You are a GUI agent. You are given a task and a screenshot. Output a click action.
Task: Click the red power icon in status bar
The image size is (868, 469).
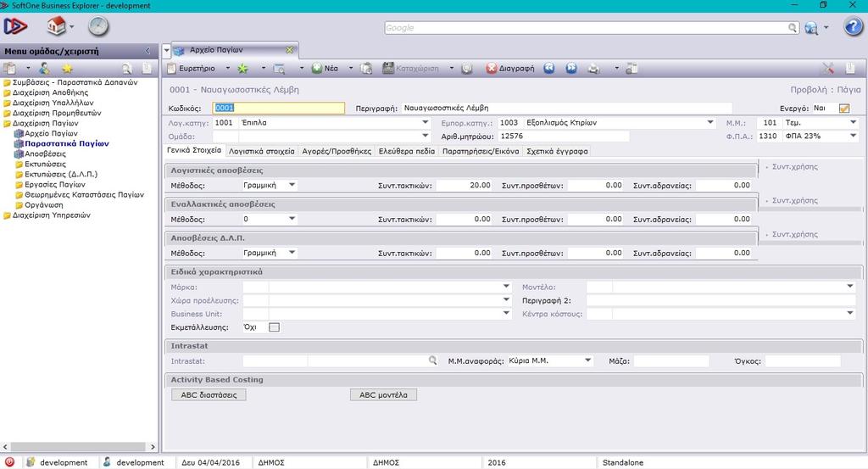[9, 462]
